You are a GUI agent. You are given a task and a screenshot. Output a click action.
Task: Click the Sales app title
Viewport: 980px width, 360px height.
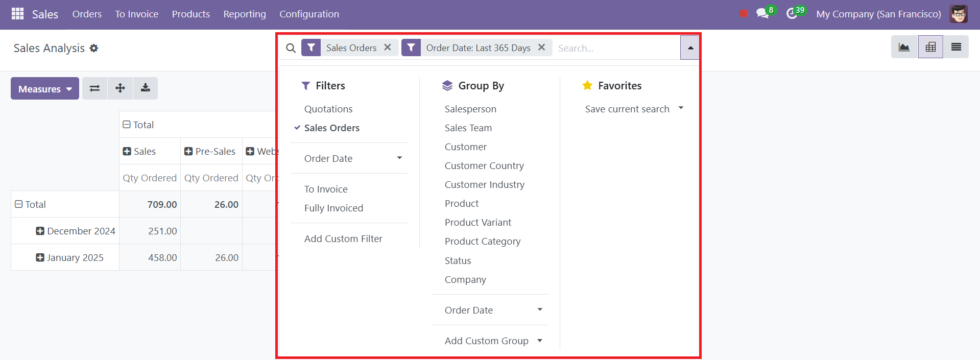pyautogui.click(x=45, y=14)
